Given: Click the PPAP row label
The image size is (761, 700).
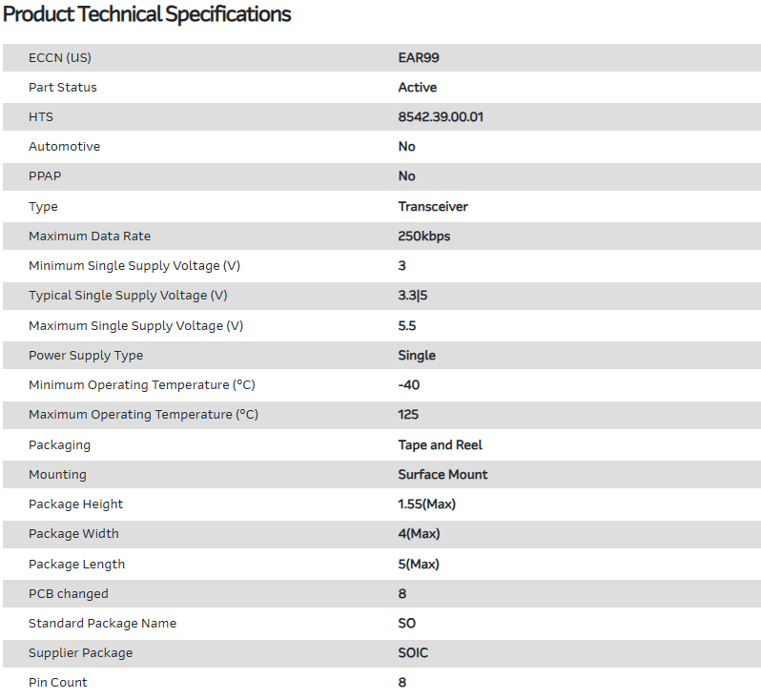Looking at the screenshot, I should [x=44, y=175].
